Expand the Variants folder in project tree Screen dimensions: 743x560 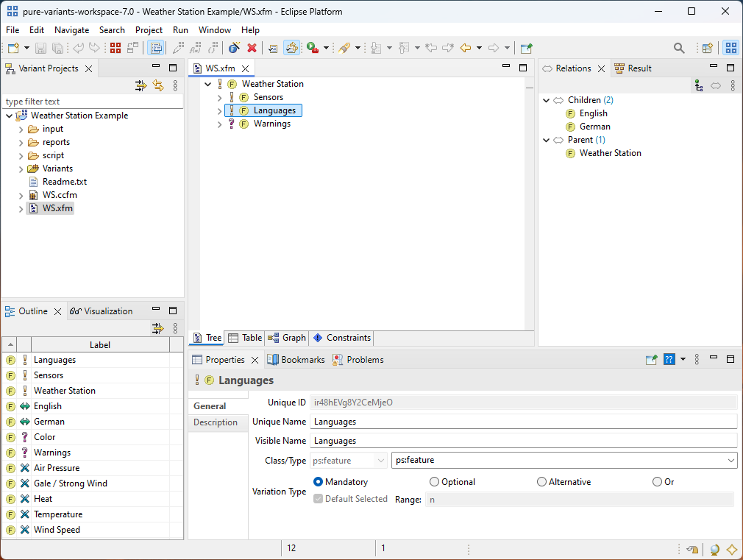coord(21,169)
